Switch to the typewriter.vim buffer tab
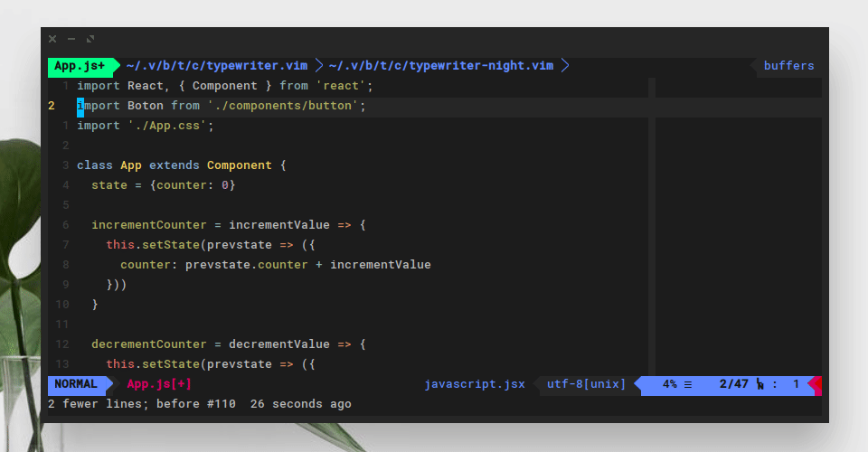Screen dimensions: 868x452 click(216, 66)
